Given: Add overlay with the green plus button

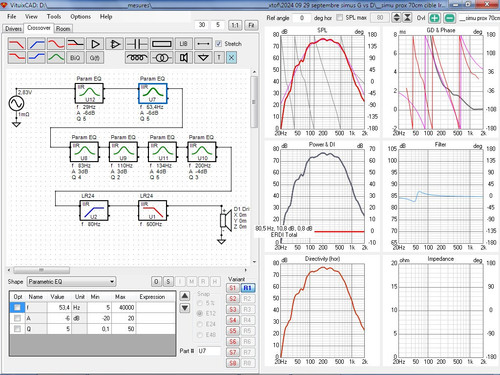Looking at the screenshot, I should [434, 18].
